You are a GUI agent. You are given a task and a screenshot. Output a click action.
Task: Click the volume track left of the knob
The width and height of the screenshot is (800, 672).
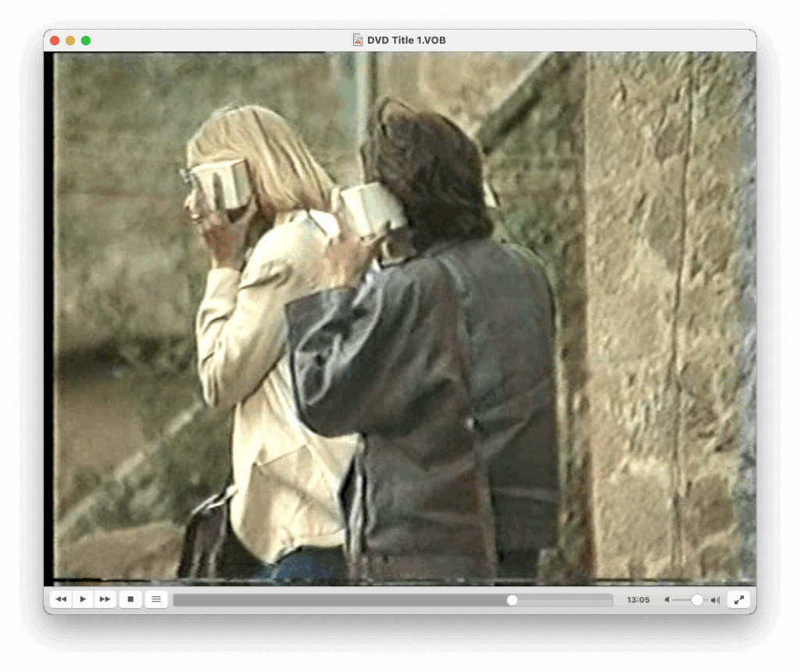point(681,600)
